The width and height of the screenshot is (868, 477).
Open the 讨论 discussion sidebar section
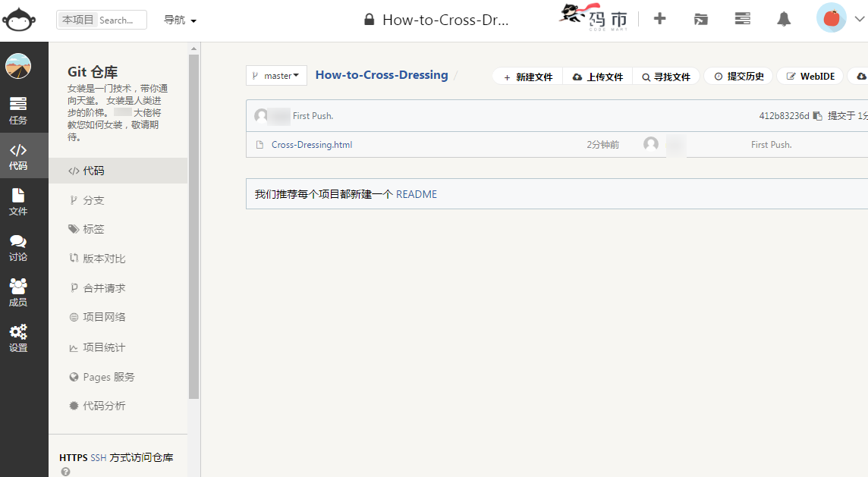pyautogui.click(x=18, y=248)
